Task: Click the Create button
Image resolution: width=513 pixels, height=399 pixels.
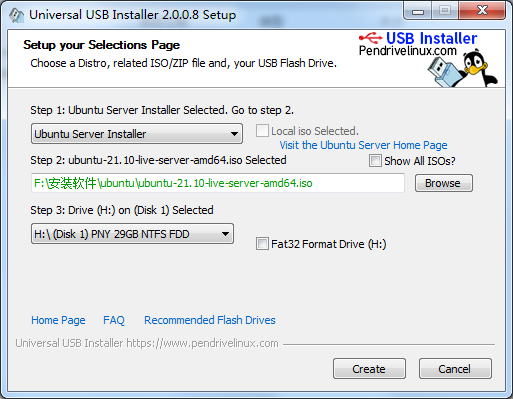Action: tap(369, 369)
